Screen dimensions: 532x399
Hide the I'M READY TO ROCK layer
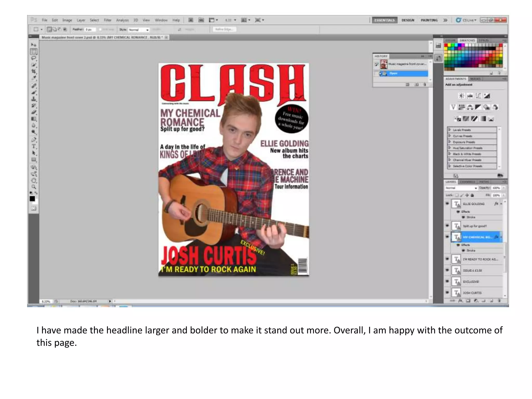[x=447, y=259]
